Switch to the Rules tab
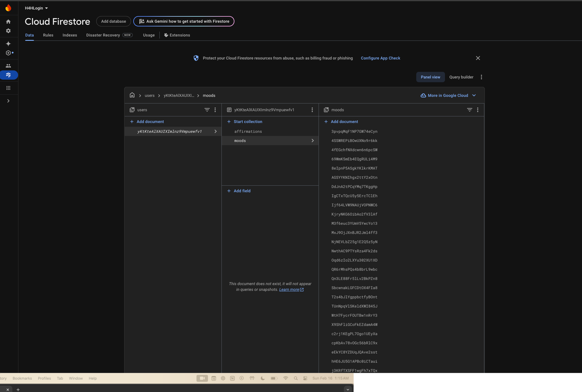Image resolution: width=582 pixels, height=392 pixels. tap(48, 35)
